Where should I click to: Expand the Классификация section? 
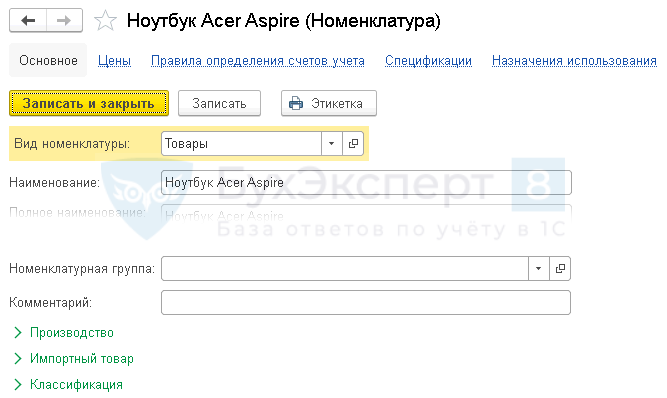pos(68,384)
